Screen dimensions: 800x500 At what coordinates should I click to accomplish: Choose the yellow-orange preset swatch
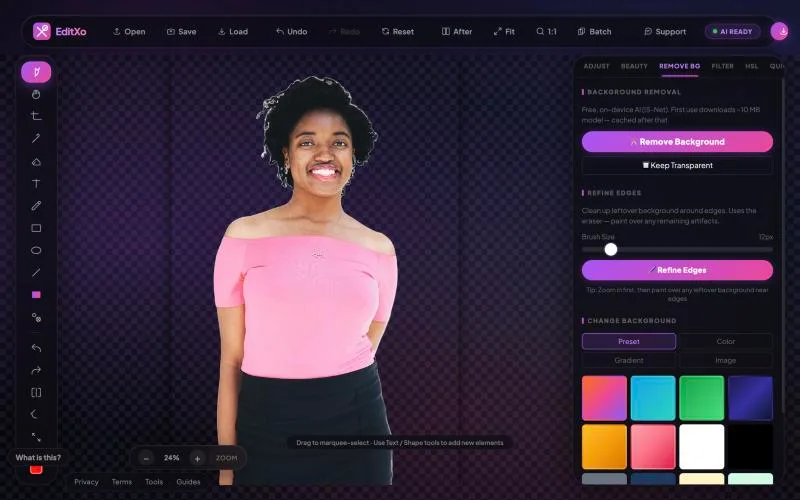pyautogui.click(x=604, y=446)
